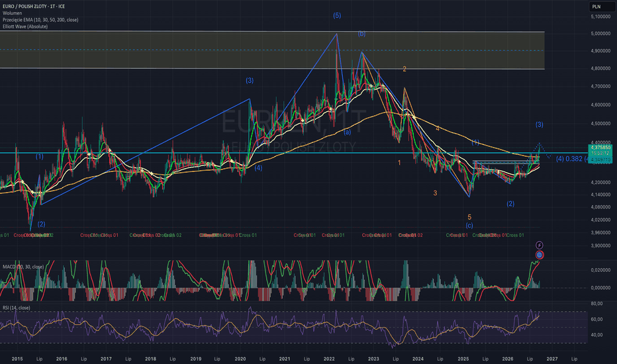Click the 4,020000 price axis label
The width and height of the screenshot is (617, 364).
pyautogui.click(x=600, y=220)
